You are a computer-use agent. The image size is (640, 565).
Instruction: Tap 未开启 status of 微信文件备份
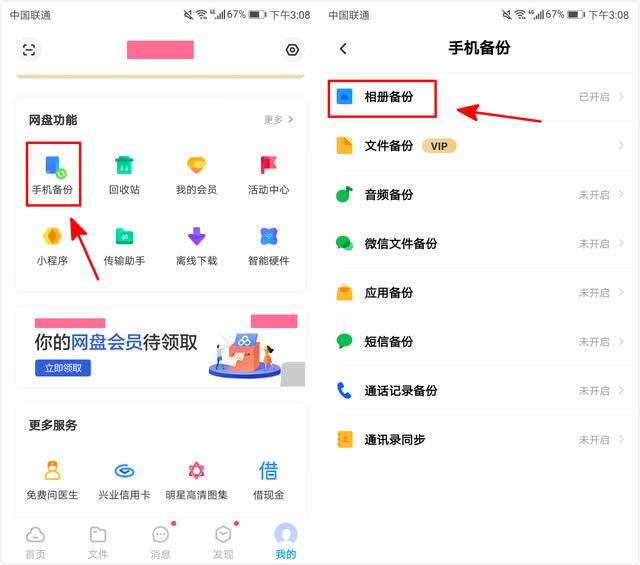pos(594,244)
